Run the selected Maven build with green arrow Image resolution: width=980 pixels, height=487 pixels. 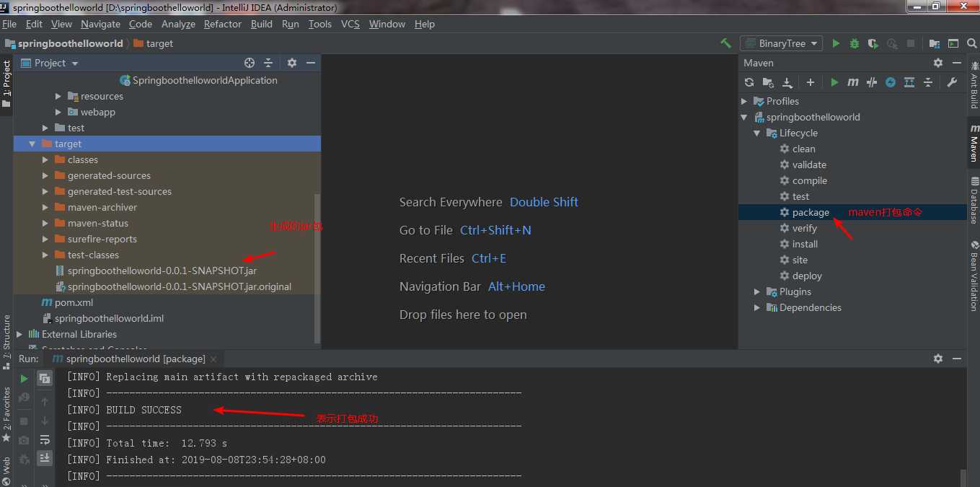834,82
